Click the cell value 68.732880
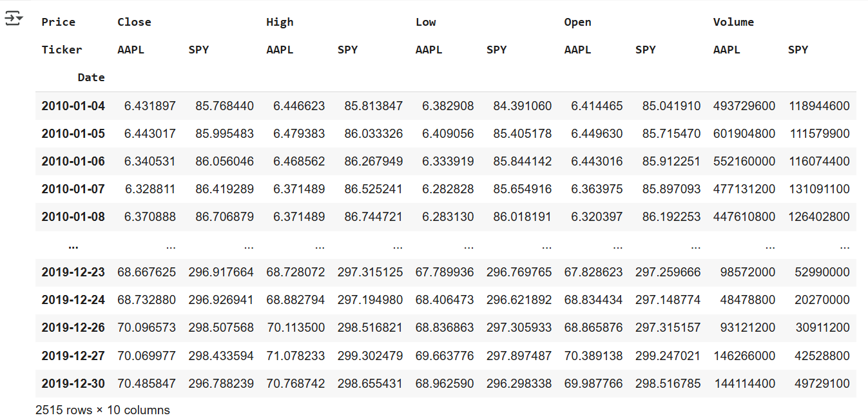The width and height of the screenshot is (868, 420). [x=146, y=300]
